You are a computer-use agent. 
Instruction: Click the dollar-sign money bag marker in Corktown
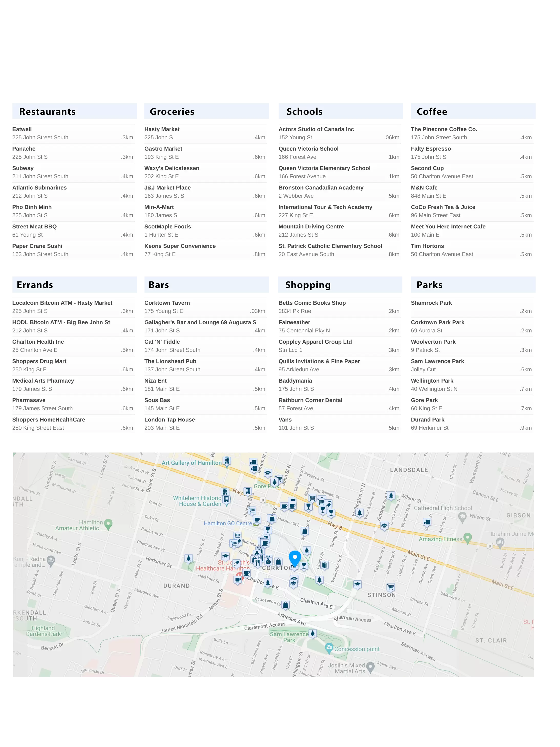pyautogui.click(x=268, y=561)
